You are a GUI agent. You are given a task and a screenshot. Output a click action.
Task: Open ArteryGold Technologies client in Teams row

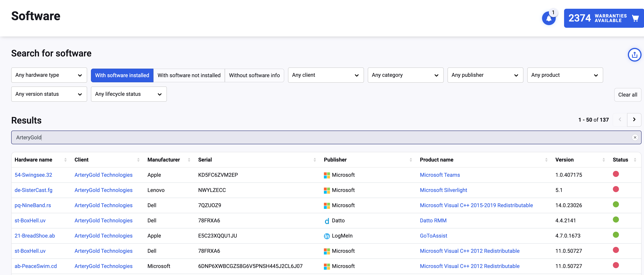[x=103, y=175]
